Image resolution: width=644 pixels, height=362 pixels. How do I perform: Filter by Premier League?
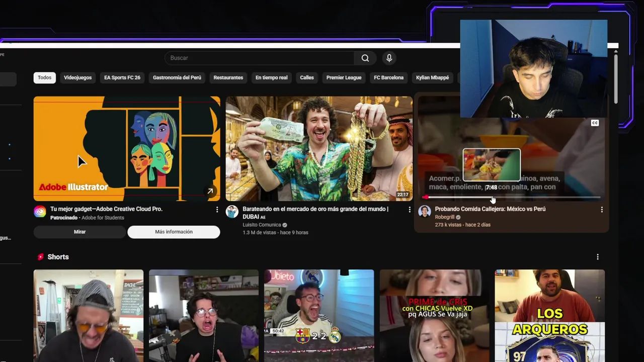coord(344,77)
